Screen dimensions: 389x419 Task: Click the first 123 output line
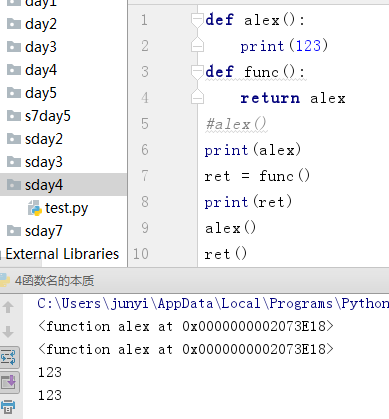tap(50, 372)
